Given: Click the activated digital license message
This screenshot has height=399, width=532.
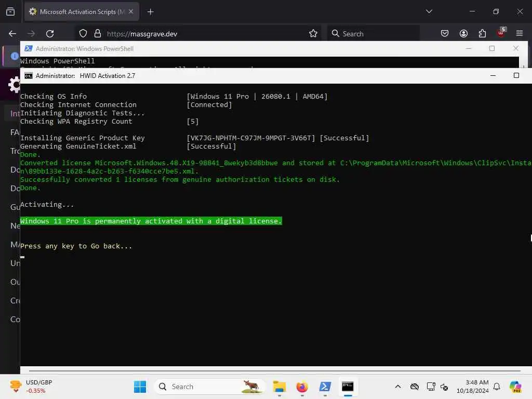Looking at the screenshot, I should [151, 221].
